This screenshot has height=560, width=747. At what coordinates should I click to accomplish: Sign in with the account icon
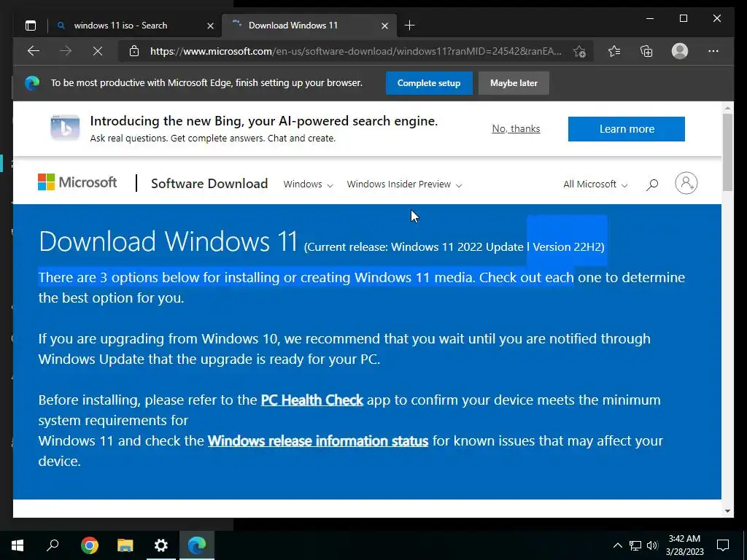point(686,183)
